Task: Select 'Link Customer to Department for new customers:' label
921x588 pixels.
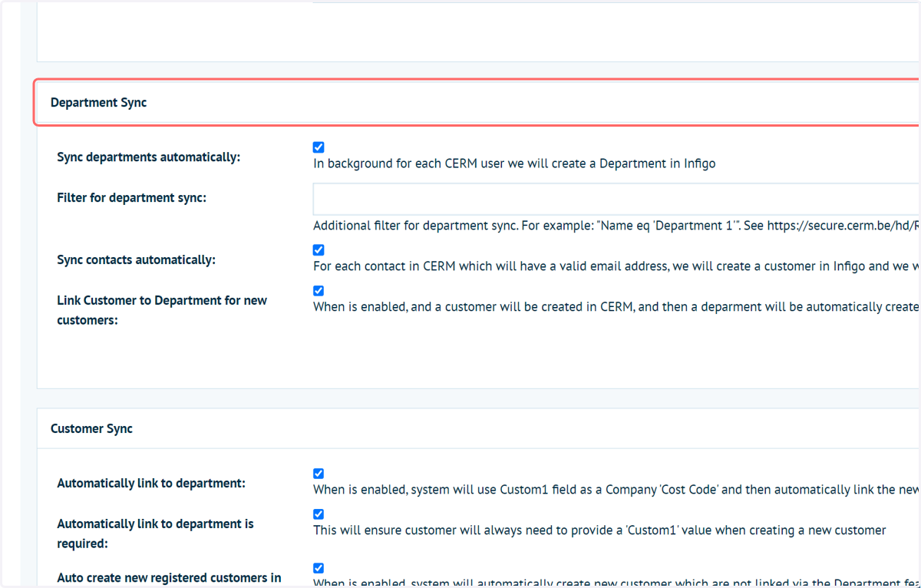Action: coord(162,310)
